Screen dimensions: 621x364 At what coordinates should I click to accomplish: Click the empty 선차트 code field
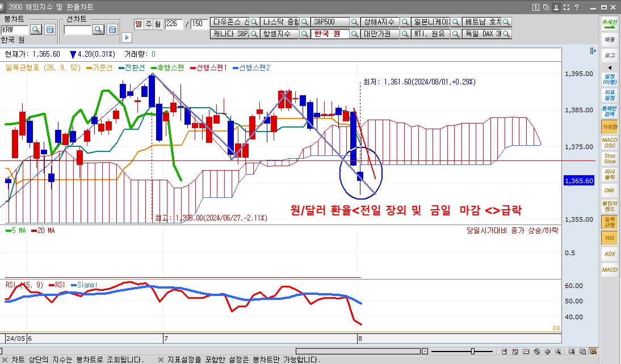(78, 29)
